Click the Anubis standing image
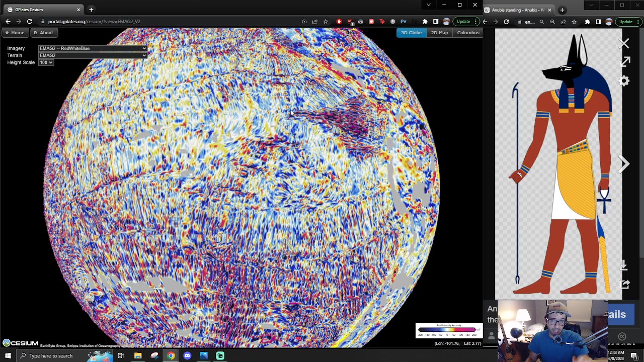 pyautogui.click(x=558, y=164)
